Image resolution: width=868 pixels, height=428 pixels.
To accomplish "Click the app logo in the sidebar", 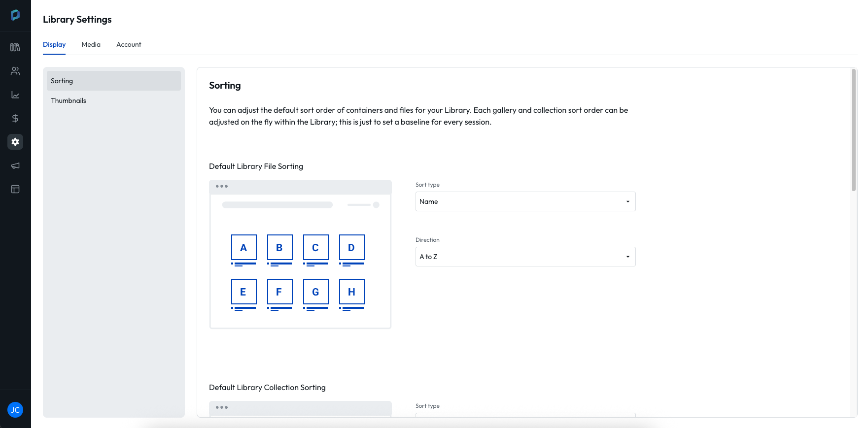I will 15,15.
